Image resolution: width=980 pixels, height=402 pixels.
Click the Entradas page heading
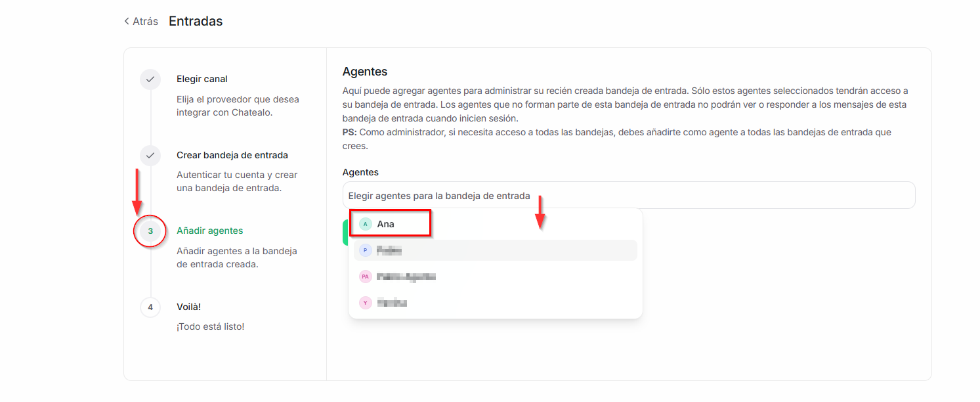click(196, 21)
